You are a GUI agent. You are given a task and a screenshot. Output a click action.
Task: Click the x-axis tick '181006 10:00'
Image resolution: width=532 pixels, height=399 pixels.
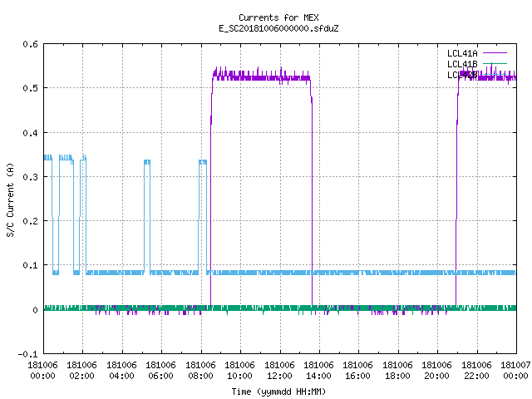pyautogui.click(x=240, y=371)
